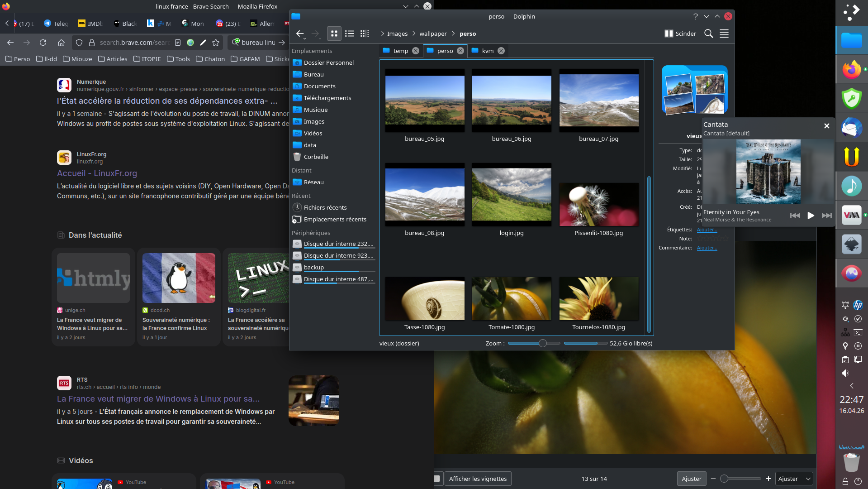Expand the system tray hidden icons arrow
This screenshot has height=489, width=868.
tap(851, 386)
